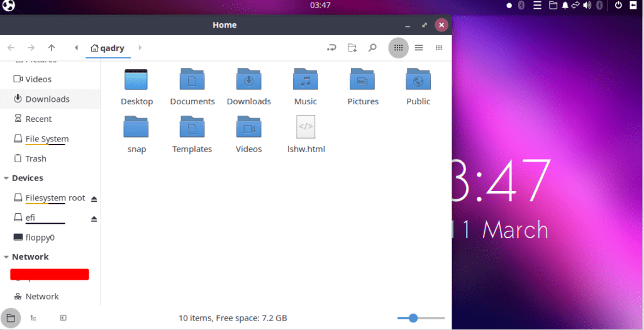Screen dimensions: 644x330
Task: Click the qadry home path button
Action: (108, 48)
